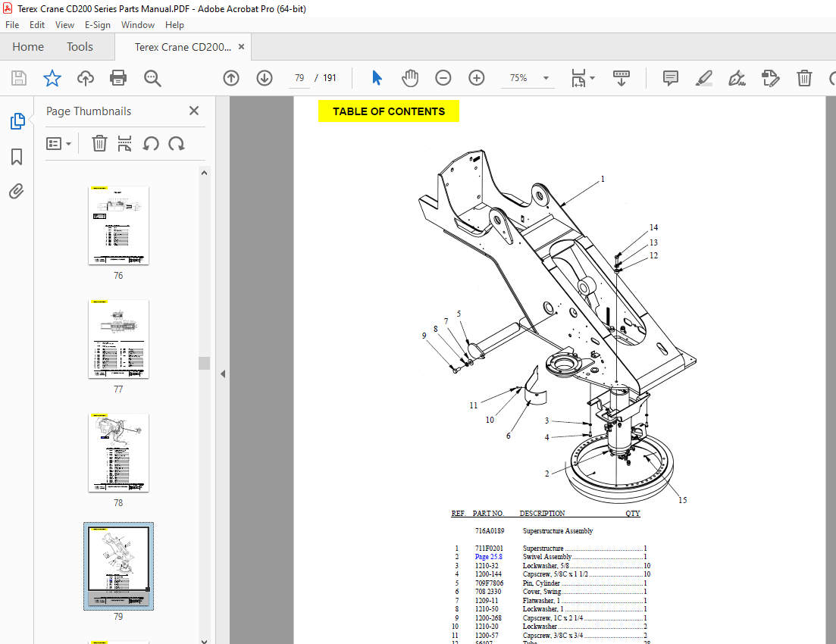Add document to starred favorites
This screenshot has height=644, width=836.
pyautogui.click(x=52, y=78)
